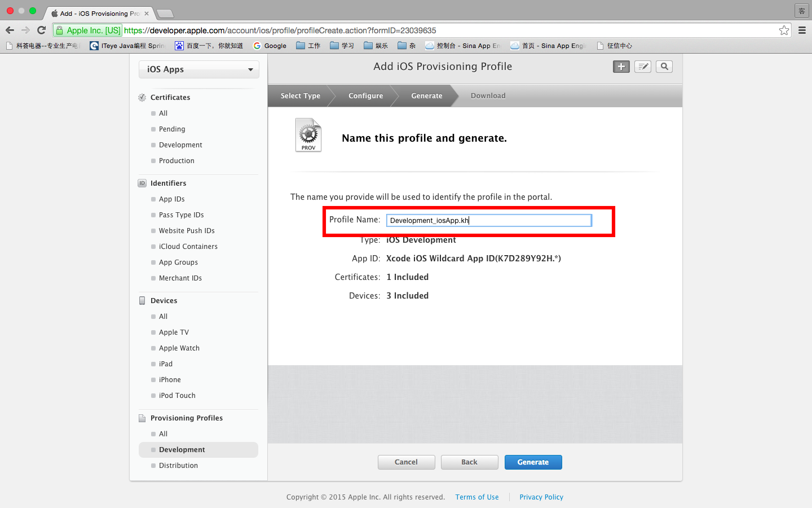Open the 学习 bookmark folder
Image resolution: width=812 pixels, height=508 pixels.
point(342,46)
